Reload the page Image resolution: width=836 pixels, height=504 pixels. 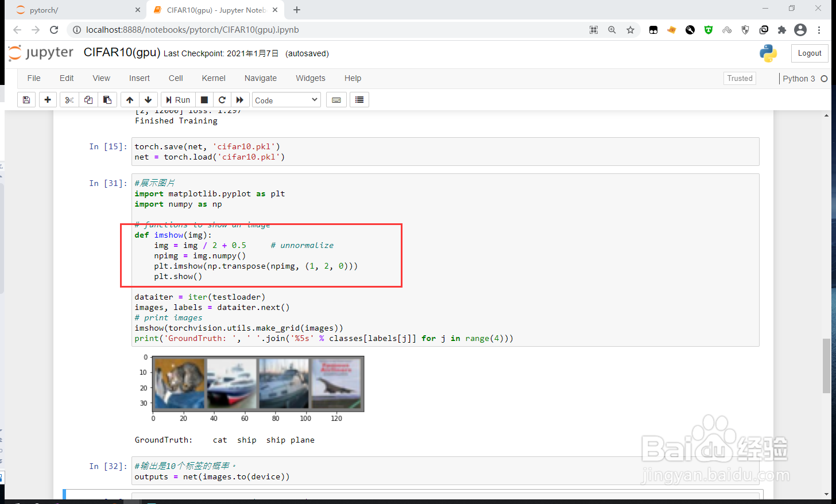tap(54, 30)
